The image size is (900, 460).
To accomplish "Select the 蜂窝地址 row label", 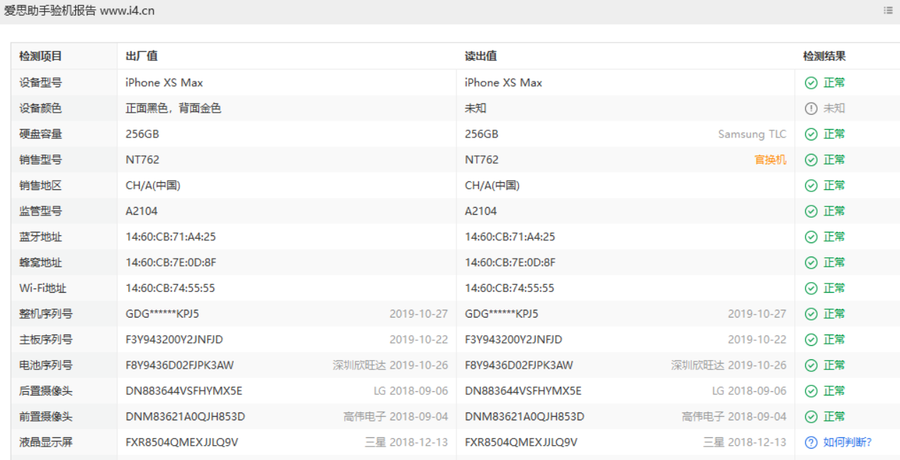I will click(40, 262).
